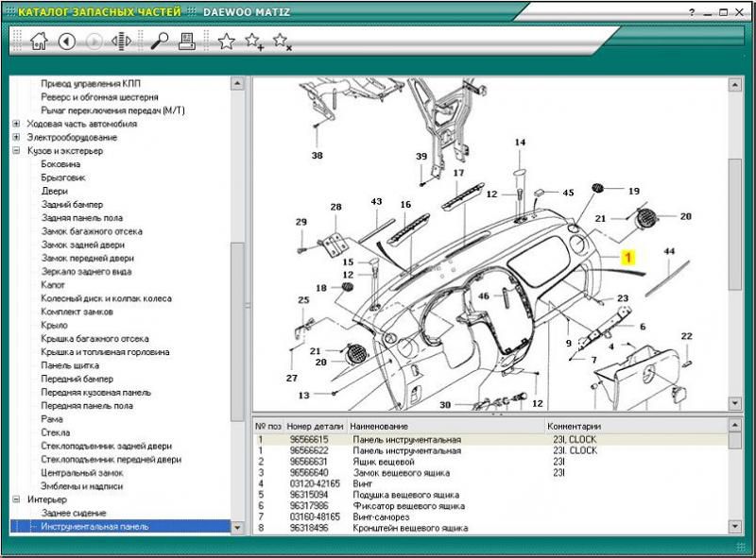Click the panel splitter icon in the toolbar

[x=121, y=41]
